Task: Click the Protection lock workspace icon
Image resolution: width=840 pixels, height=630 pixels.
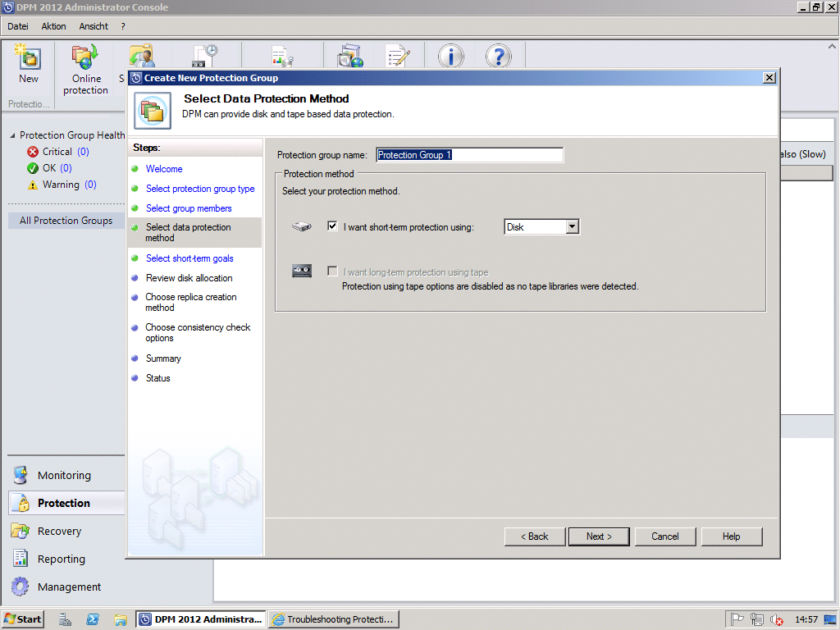Action: [22, 503]
